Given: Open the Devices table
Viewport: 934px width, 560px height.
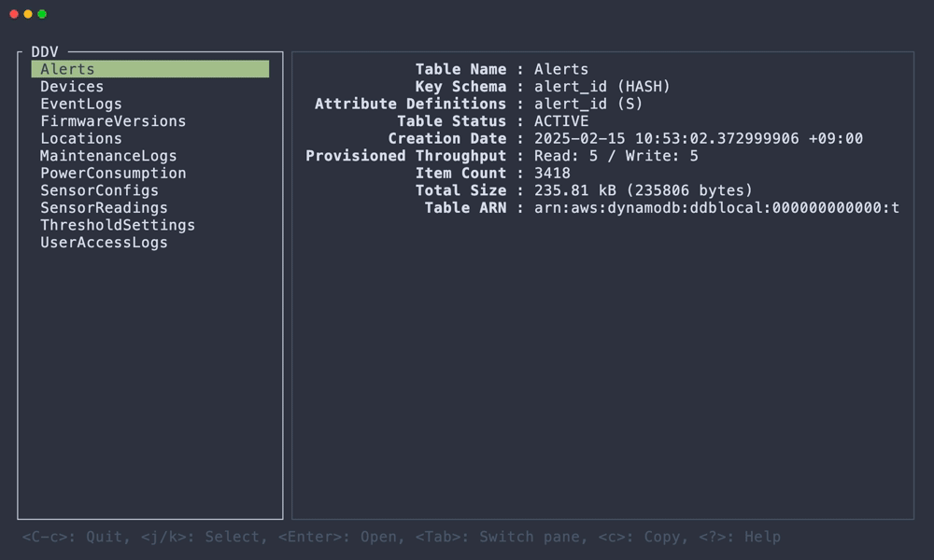Looking at the screenshot, I should point(72,86).
